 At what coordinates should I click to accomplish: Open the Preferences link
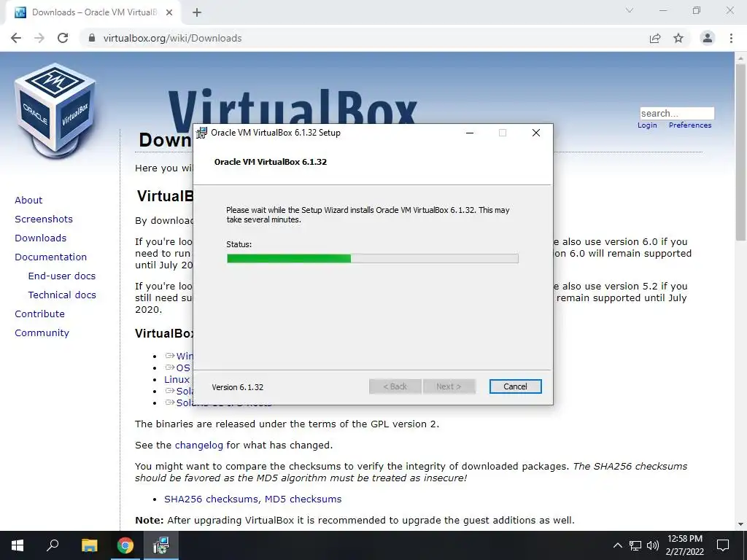click(x=690, y=125)
